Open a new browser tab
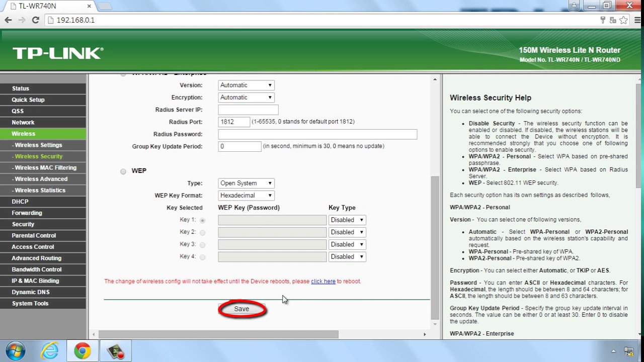644x362 pixels. 105,6
